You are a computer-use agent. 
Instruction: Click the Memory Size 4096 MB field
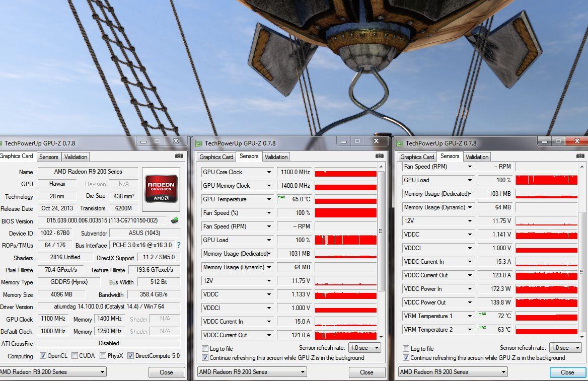[x=61, y=294]
